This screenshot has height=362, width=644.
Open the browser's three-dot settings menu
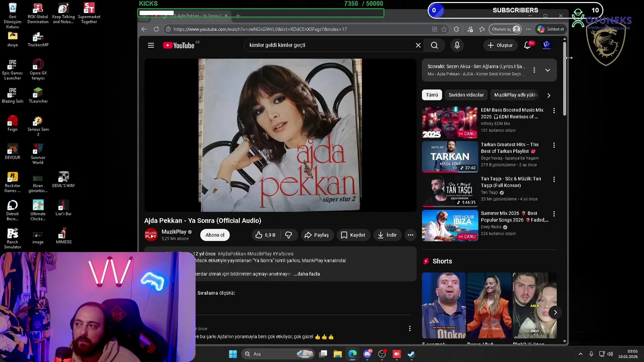tap(528, 29)
